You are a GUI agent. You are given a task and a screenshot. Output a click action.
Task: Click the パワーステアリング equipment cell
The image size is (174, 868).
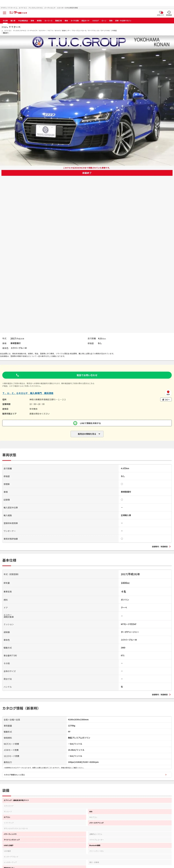tap(130, 823)
